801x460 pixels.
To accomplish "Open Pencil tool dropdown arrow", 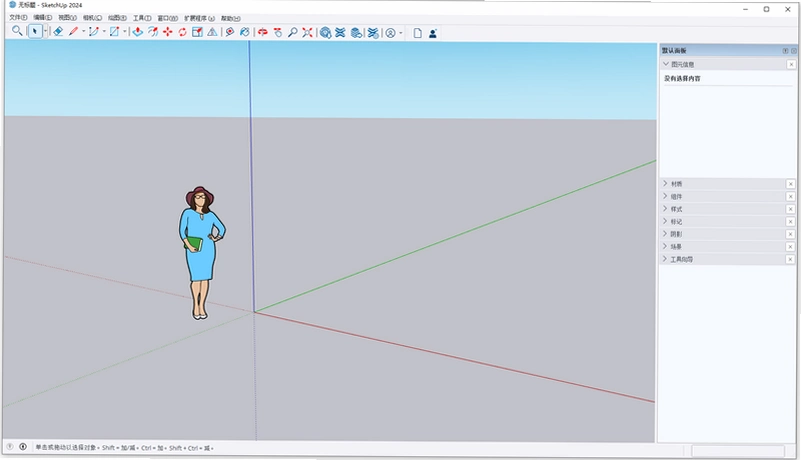I will click(83, 32).
